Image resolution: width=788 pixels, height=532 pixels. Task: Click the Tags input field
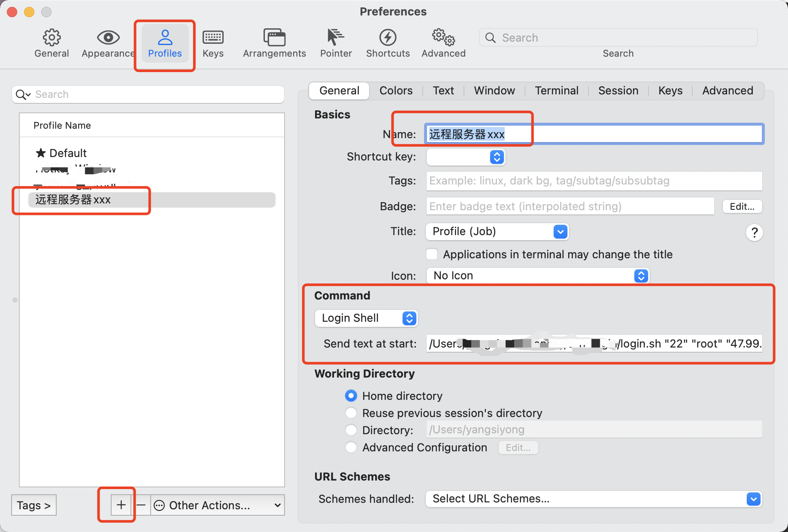[594, 181]
